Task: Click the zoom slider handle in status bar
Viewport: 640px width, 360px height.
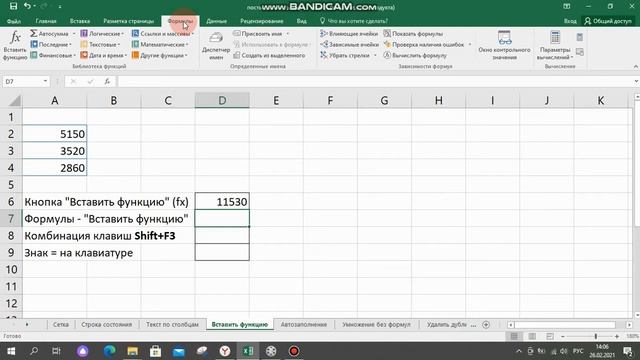Action: 596,336
